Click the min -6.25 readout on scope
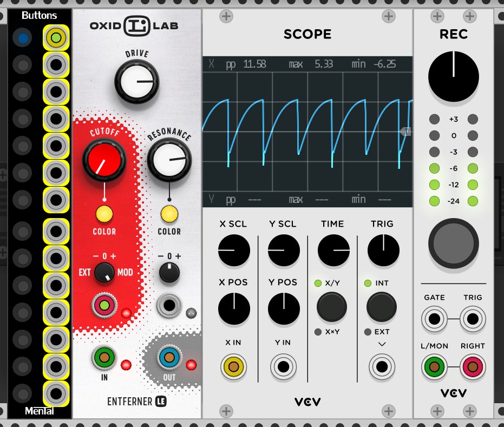 [374, 64]
